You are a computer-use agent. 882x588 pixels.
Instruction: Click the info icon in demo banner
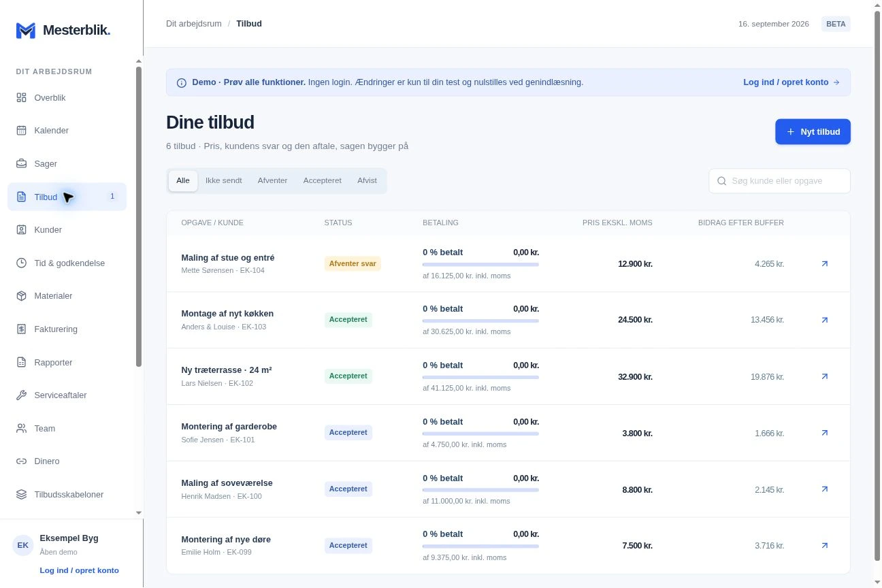click(182, 83)
